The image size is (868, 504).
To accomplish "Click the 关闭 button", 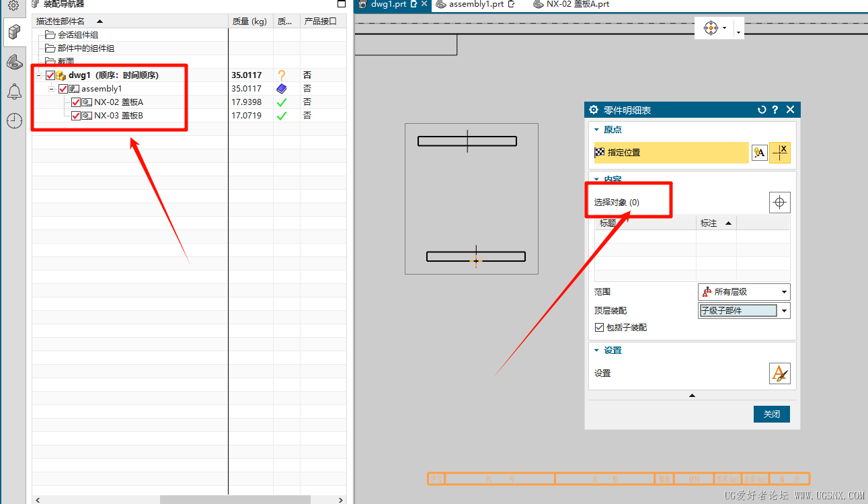I will [772, 414].
